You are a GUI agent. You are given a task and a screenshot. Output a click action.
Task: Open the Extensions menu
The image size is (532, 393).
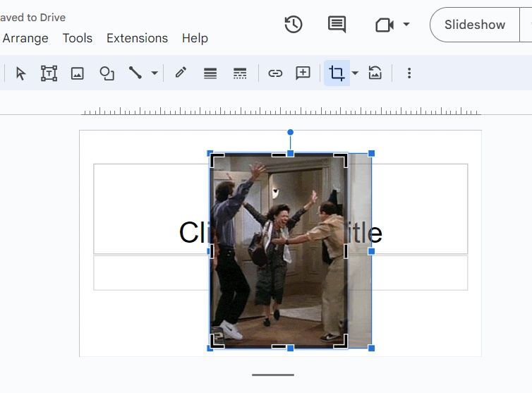137,38
